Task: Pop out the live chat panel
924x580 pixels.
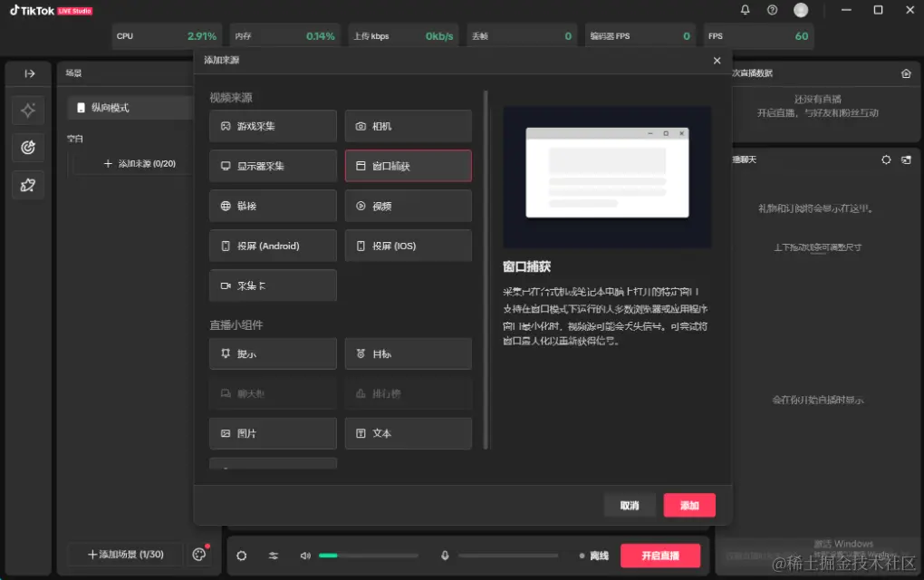Action: click(x=906, y=159)
